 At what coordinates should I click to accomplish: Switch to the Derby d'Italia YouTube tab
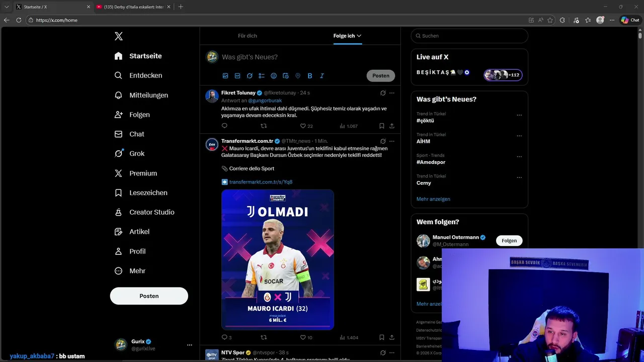point(133,7)
